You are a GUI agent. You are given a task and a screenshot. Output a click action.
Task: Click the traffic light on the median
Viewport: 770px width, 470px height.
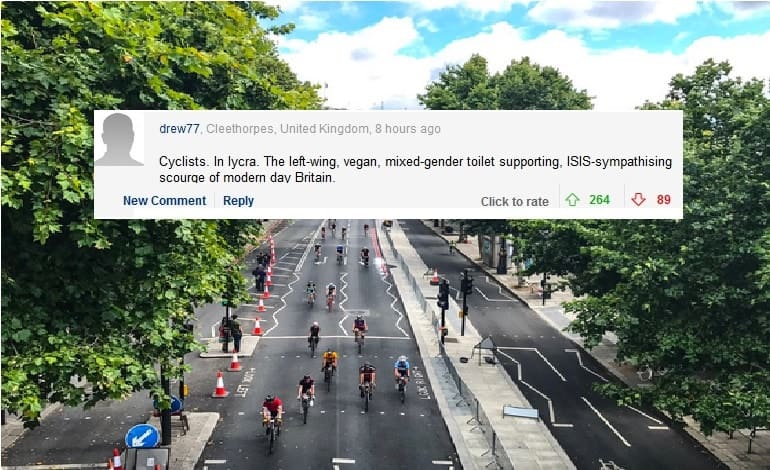[x=443, y=295]
